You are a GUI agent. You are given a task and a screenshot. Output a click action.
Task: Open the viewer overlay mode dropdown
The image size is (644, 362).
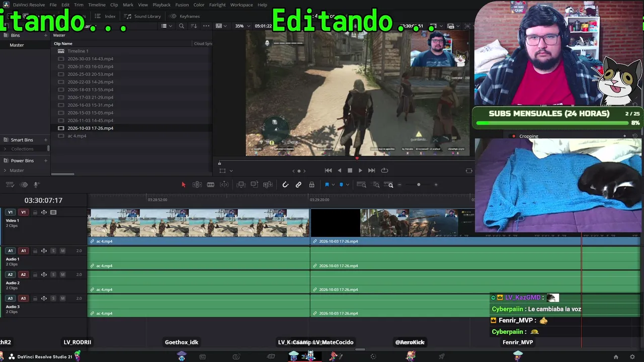pyautogui.click(x=231, y=170)
